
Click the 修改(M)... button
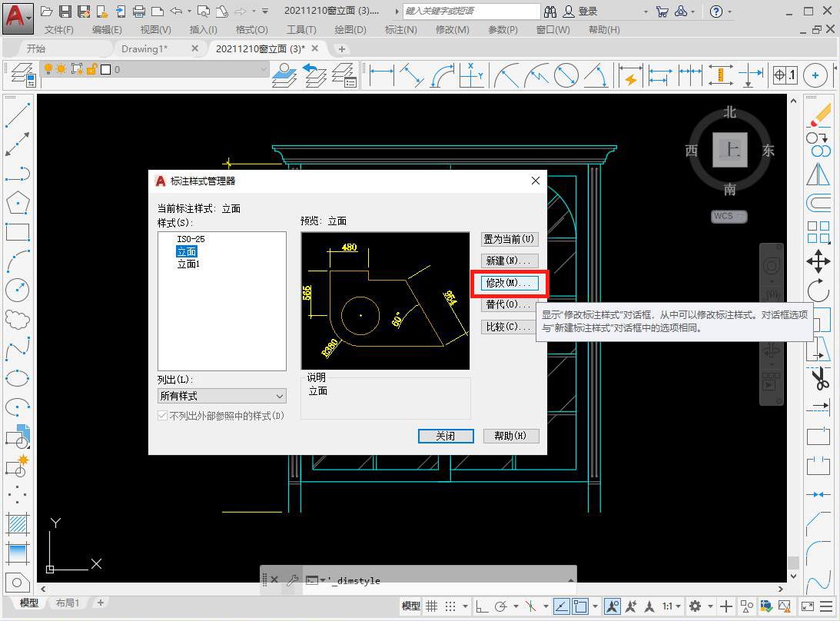(x=509, y=283)
